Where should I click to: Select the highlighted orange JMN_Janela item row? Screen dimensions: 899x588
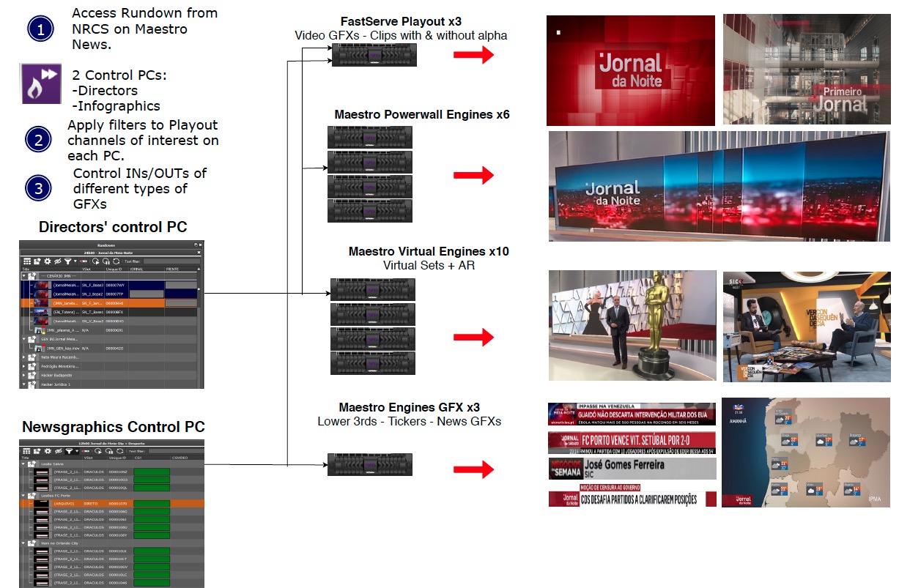tap(109, 303)
